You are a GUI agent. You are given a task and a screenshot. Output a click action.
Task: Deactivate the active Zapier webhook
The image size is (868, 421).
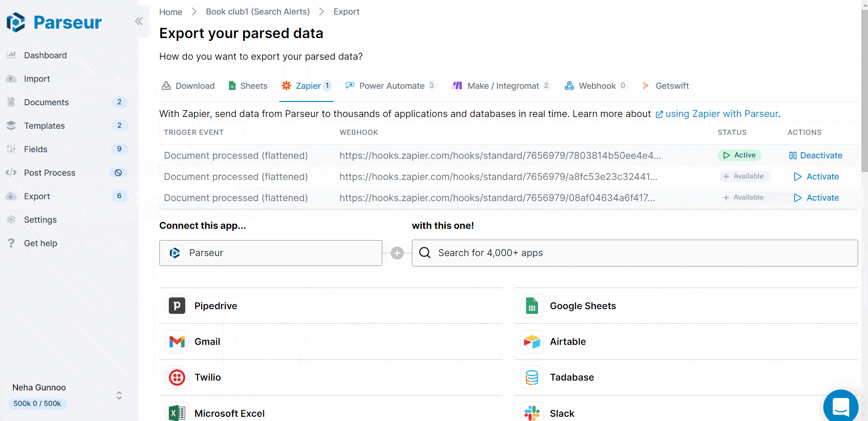tap(816, 156)
